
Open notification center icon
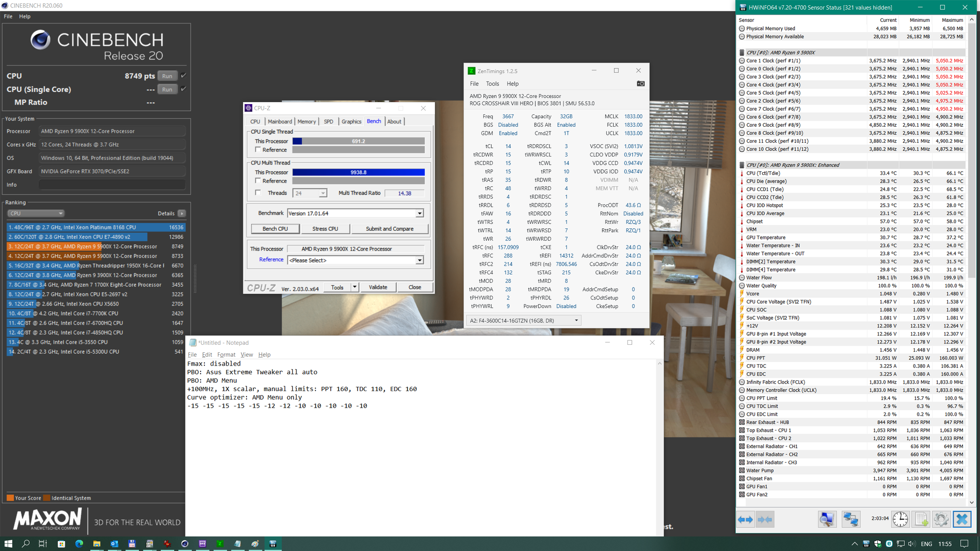pos(964,544)
